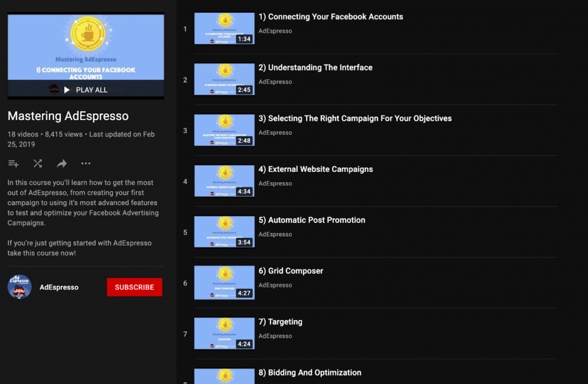Viewport: 588px width, 384px height.
Task: Open thumbnail of Automatic Post Promotion video
Action: (225, 232)
